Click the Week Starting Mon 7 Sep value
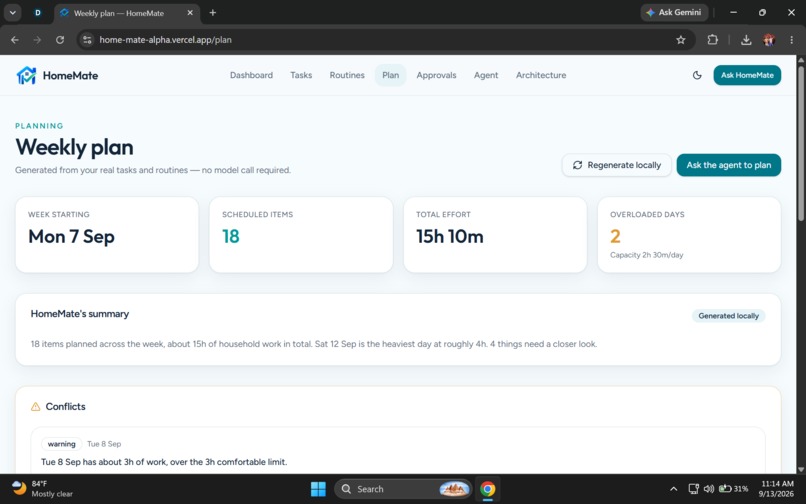The image size is (806, 504). (71, 237)
